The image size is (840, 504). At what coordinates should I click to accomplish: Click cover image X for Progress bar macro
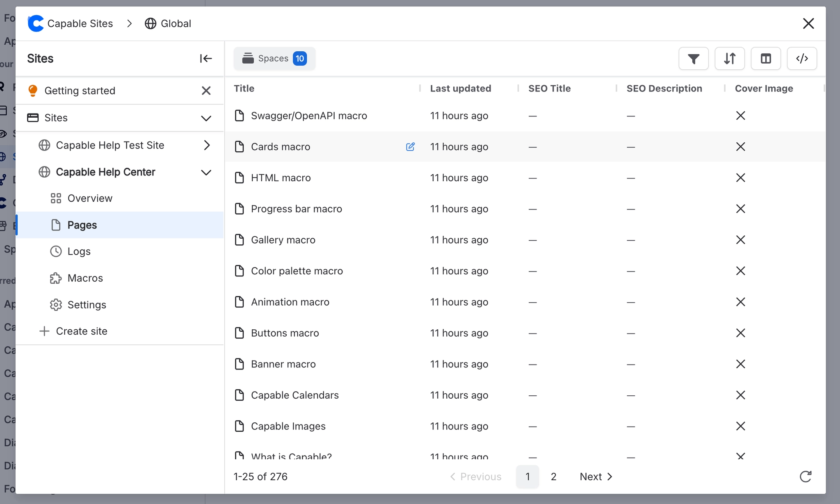pos(740,209)
